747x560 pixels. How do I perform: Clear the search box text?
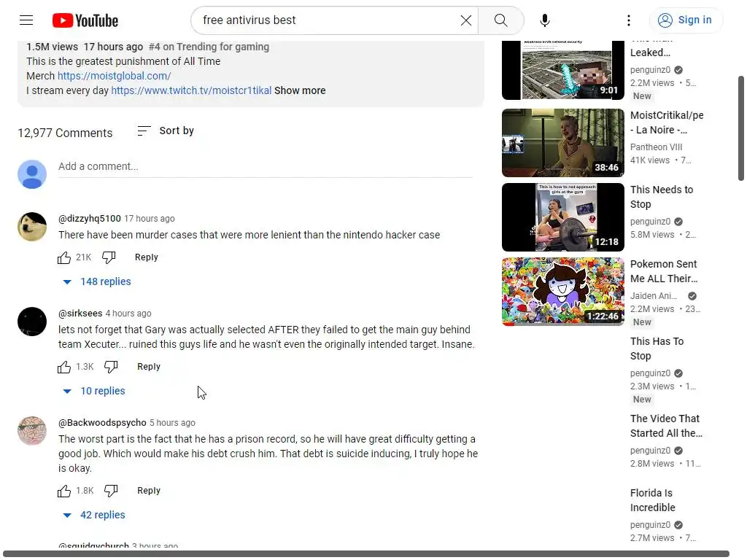[466, 20]
